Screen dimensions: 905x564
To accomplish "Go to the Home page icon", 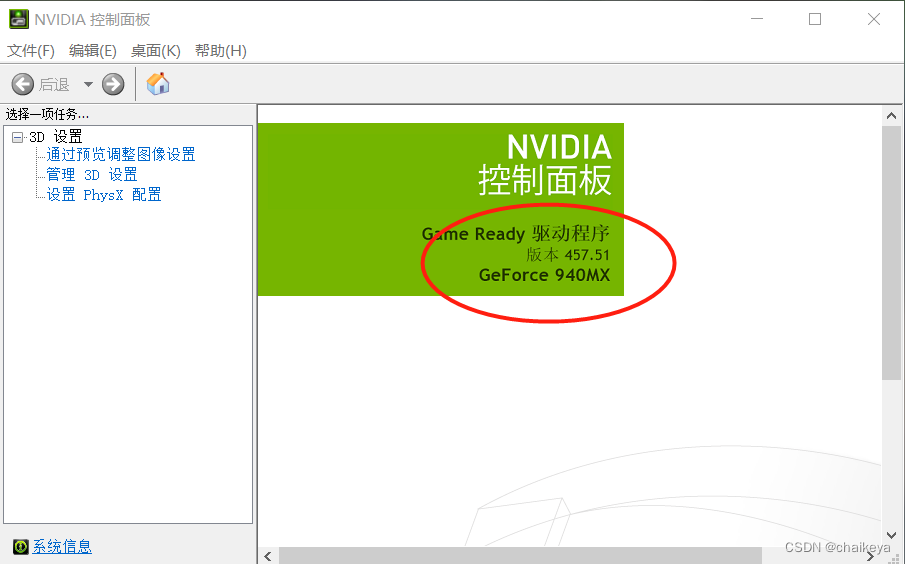I will pyautogui.click(x=158, y=84).
